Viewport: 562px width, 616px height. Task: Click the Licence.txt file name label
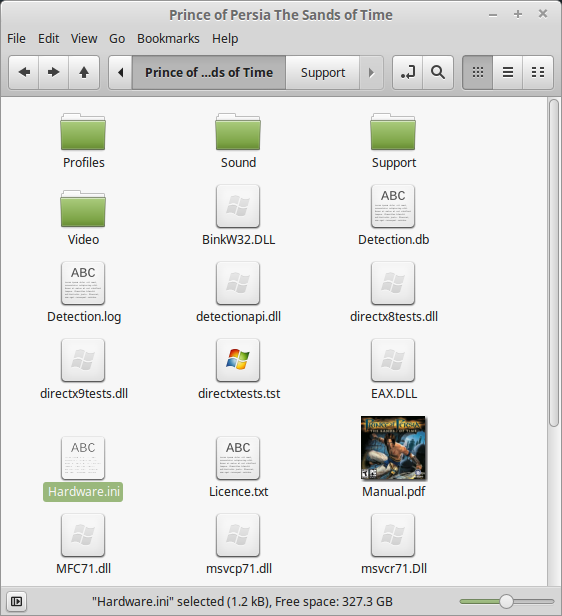point(238,492)
